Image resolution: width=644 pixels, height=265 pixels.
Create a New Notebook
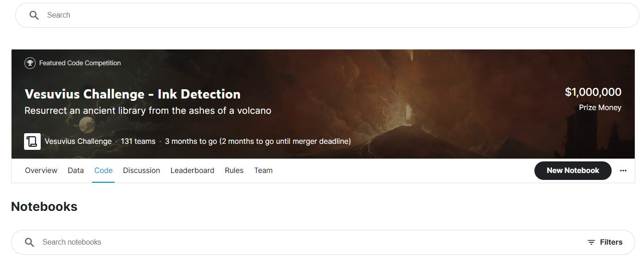(x=573, y=171)
